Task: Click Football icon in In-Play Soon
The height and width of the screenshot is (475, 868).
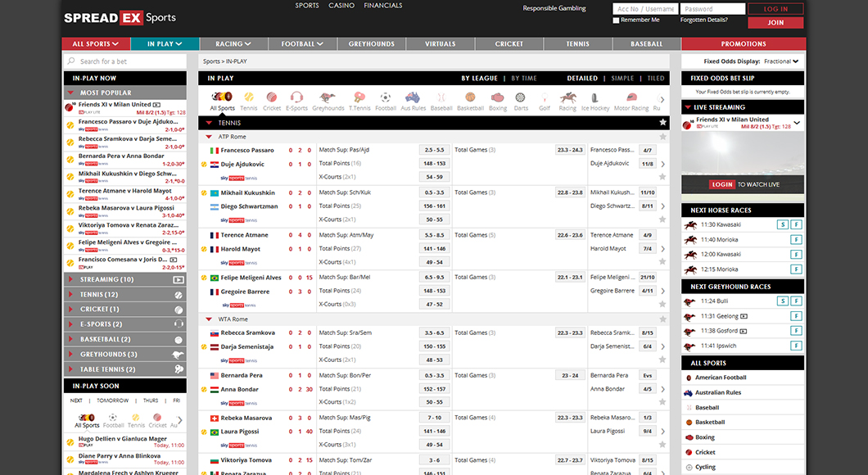Action: coord(113,420)
